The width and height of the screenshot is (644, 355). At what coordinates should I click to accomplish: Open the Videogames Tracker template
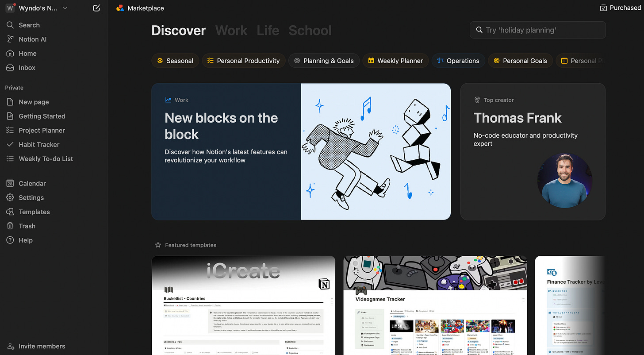(x=435, y=305)
